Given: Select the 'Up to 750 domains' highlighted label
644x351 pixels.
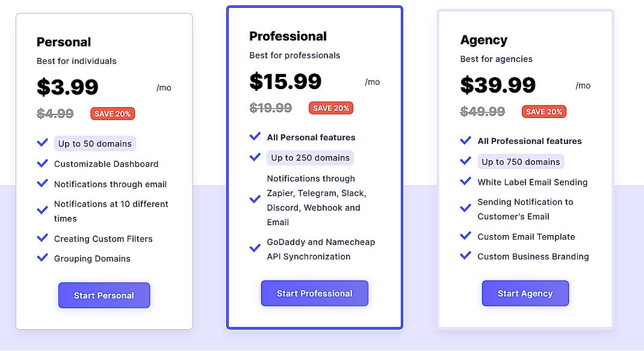Looking at the screenshot, I should pos(521,161).
